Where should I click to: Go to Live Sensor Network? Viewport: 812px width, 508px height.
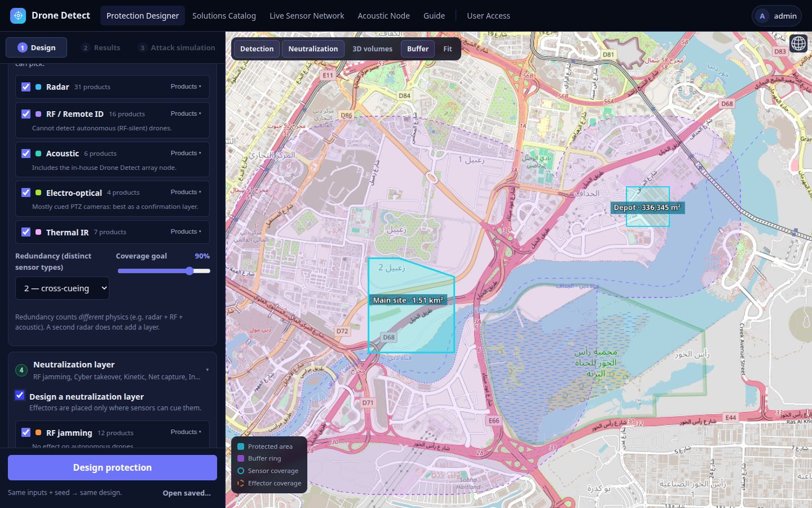307,16
